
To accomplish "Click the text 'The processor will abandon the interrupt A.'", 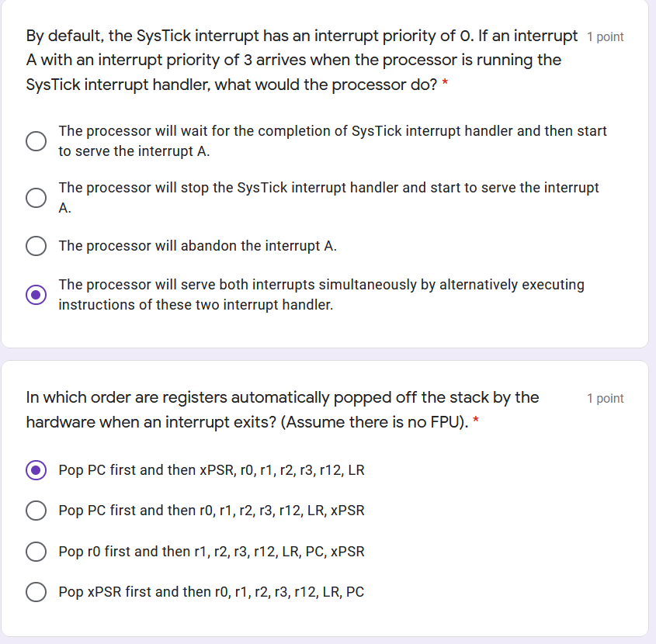I will (x=197, y=245).
